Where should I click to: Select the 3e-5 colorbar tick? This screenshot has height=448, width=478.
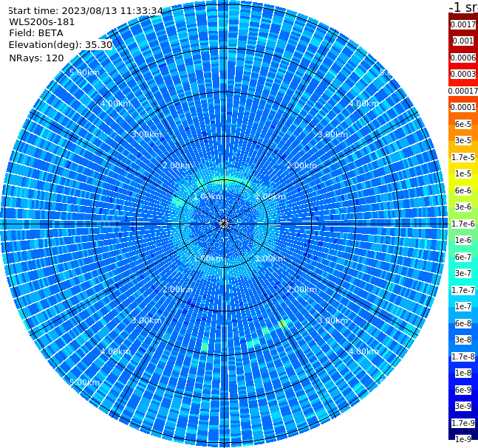tap(463, 140)
